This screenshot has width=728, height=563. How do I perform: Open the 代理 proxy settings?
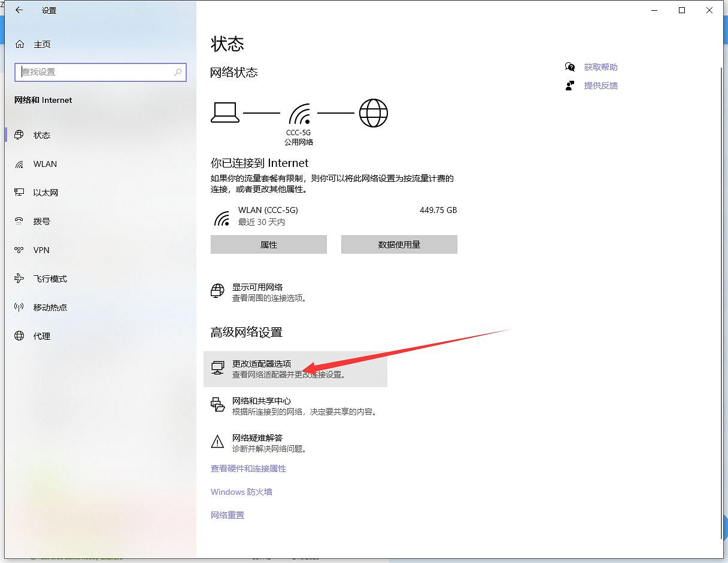[41, 336]
